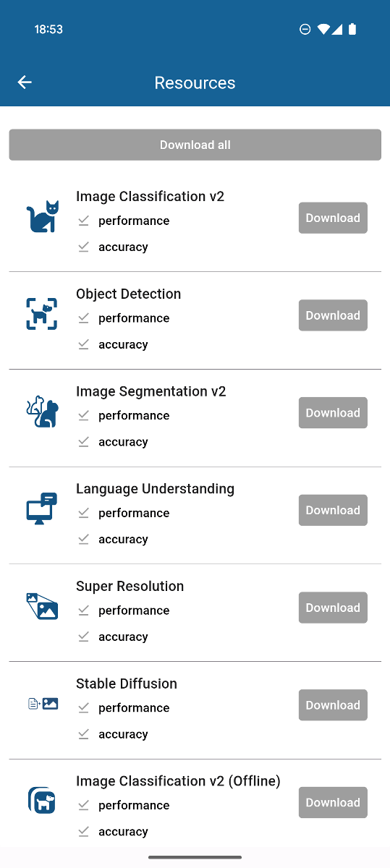Viewport: 390px width, 868px height.
Task: Click the Super Resolution pictures icon
Action: coord(42,606)
